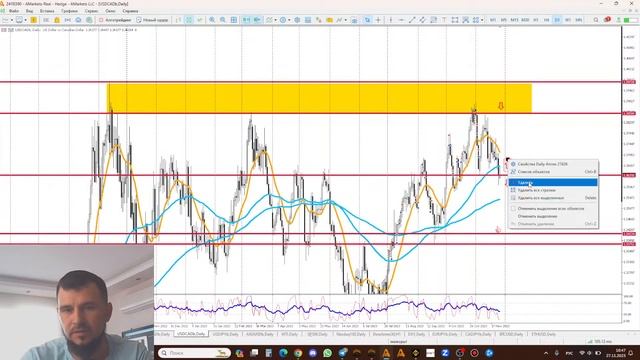The width and height of the screenshot is (640, 360).
Task: Switch chart to line chart icon
Action: pyautogui.click(x=200, y=20)
